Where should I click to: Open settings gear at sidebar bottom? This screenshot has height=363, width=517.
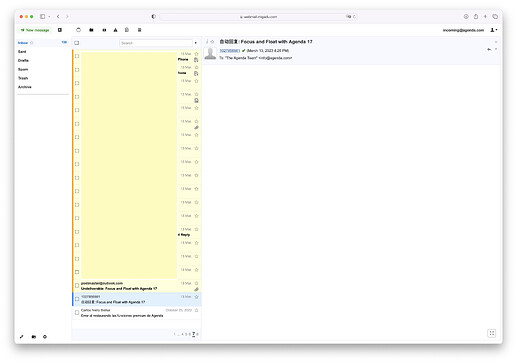point(45,337)
